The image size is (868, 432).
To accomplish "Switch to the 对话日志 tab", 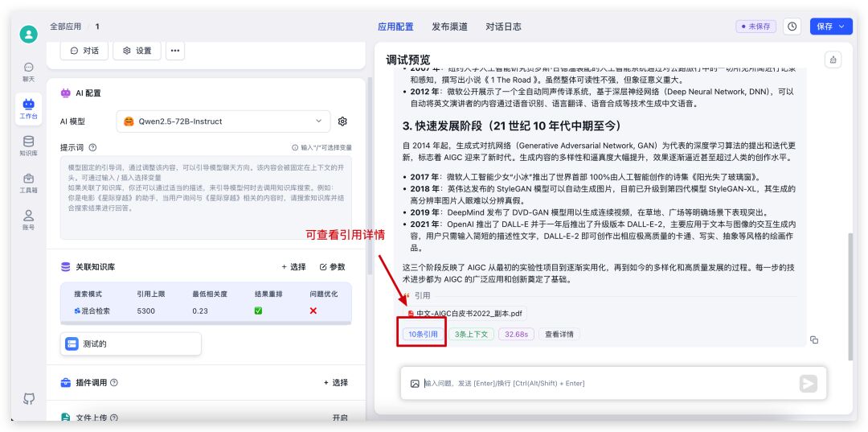I will (x=503, y=27).
